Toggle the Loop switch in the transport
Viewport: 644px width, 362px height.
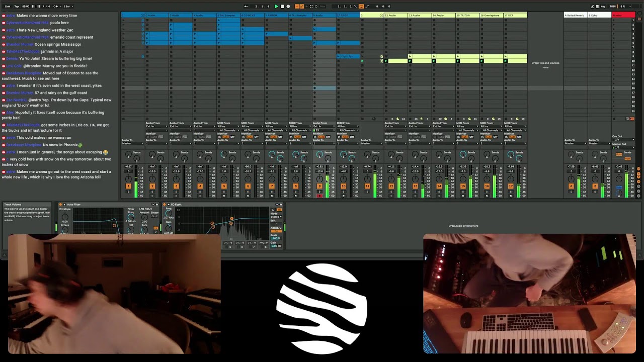pos(361,7)
